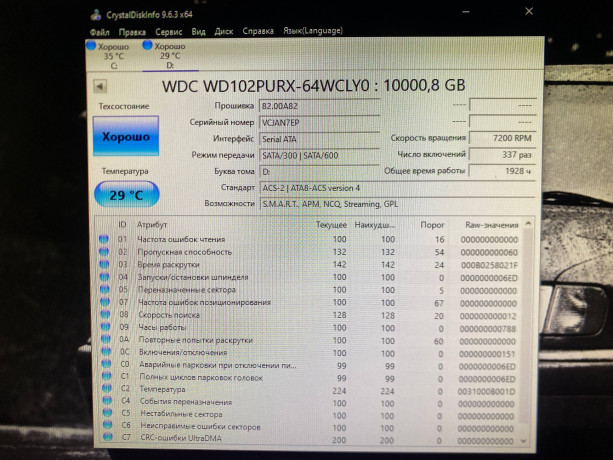613x460 pixels.
Task: Click scroll down arrow in attribute list
Action: [x=524, y=441]
